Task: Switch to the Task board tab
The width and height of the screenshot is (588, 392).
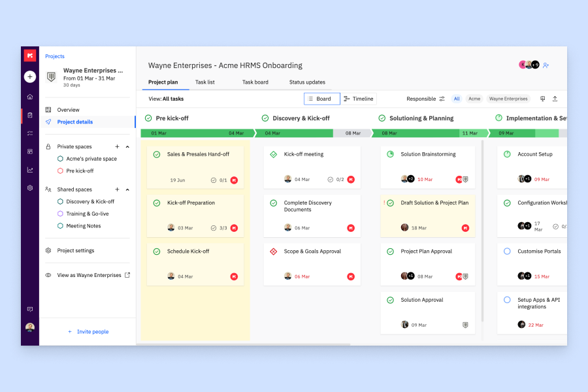Action: (x=255, y=82)
